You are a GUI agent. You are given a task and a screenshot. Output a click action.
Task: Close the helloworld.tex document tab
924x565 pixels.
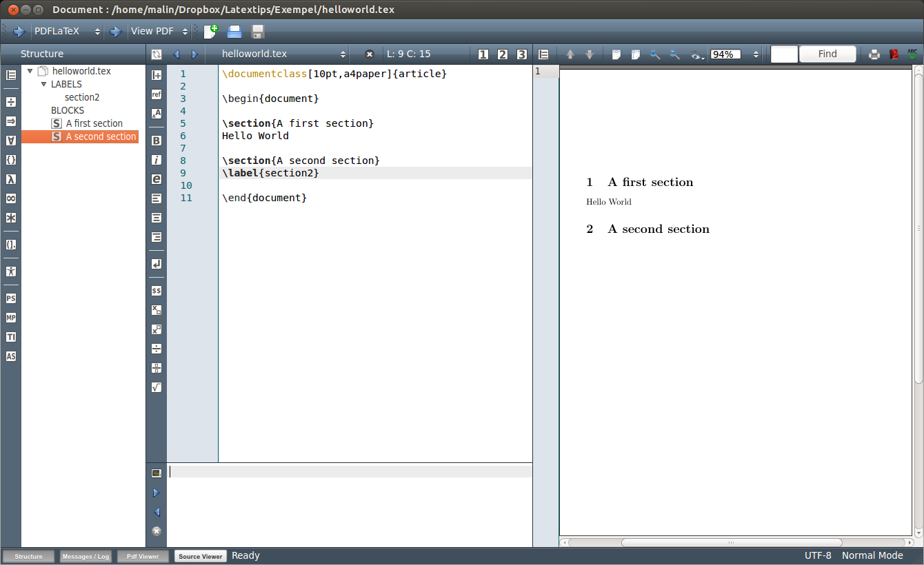point(370,54)
